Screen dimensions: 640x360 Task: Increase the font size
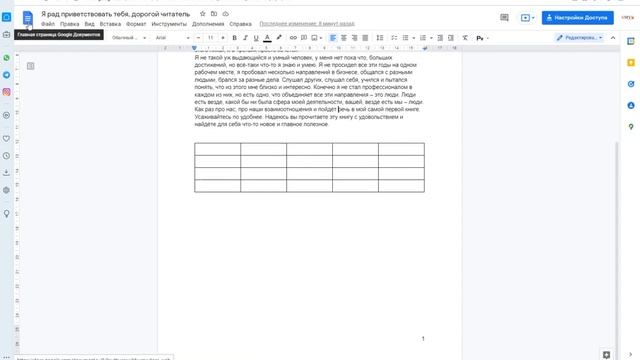[x=223, y=38]
